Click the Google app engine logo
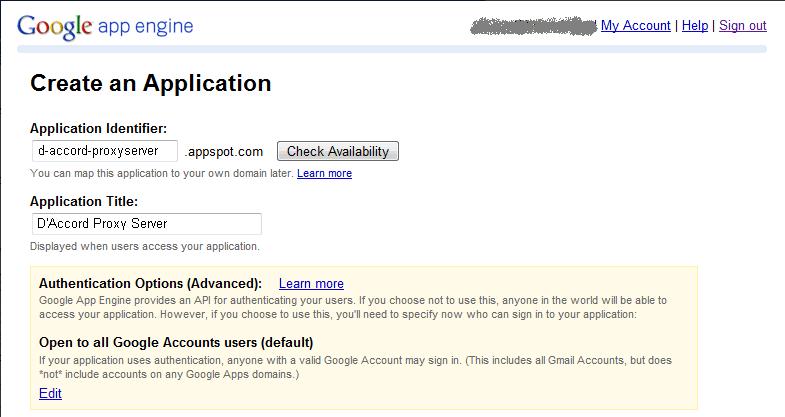The height and width of the screenshot is (417, 785). pyautogui.click(x=105, y=27)
